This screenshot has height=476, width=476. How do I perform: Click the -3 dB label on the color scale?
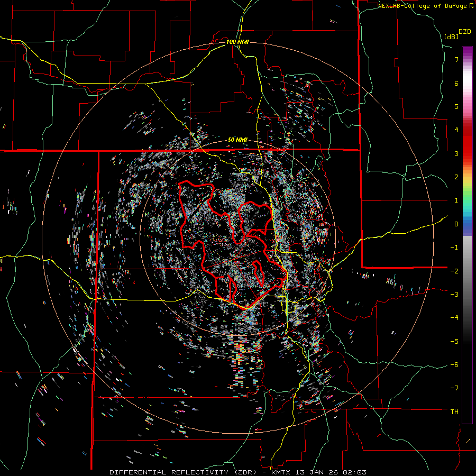click(454, 295)
